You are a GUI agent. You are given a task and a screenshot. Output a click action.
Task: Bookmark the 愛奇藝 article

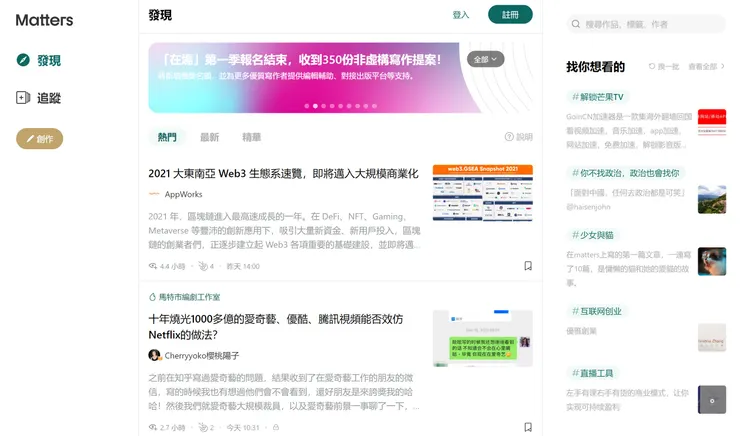(528, 427)
